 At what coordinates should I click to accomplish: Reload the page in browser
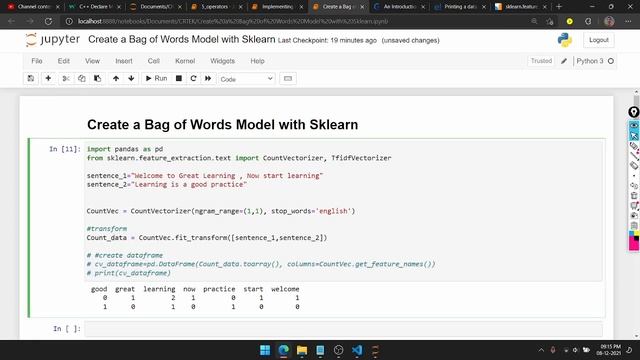tap(48, 21)
